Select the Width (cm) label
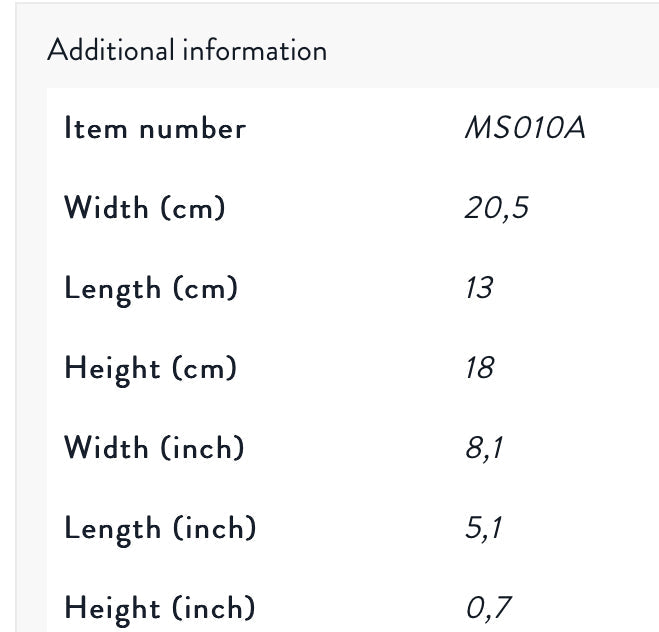 pos(145,208)
